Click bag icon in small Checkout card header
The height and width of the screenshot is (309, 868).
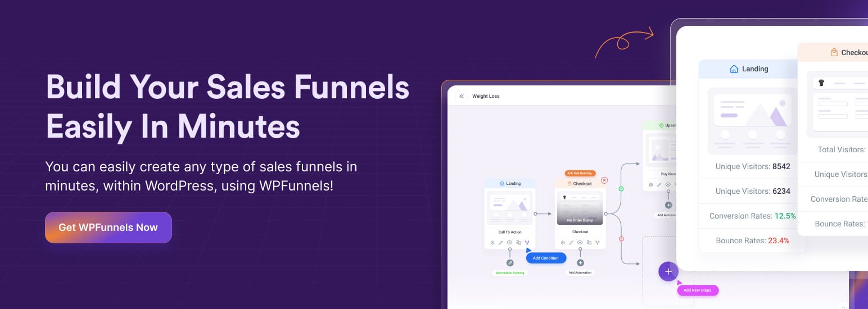[x=569, y=183]
